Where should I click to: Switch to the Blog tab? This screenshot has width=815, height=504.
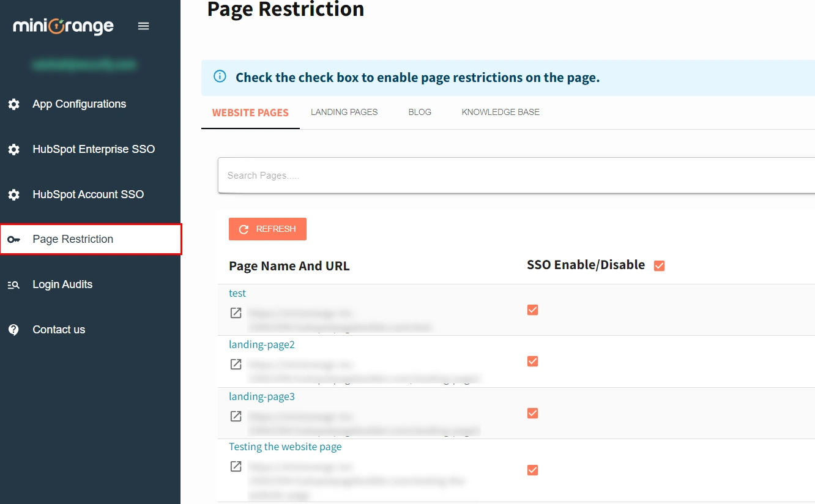[x=420, y=112]
